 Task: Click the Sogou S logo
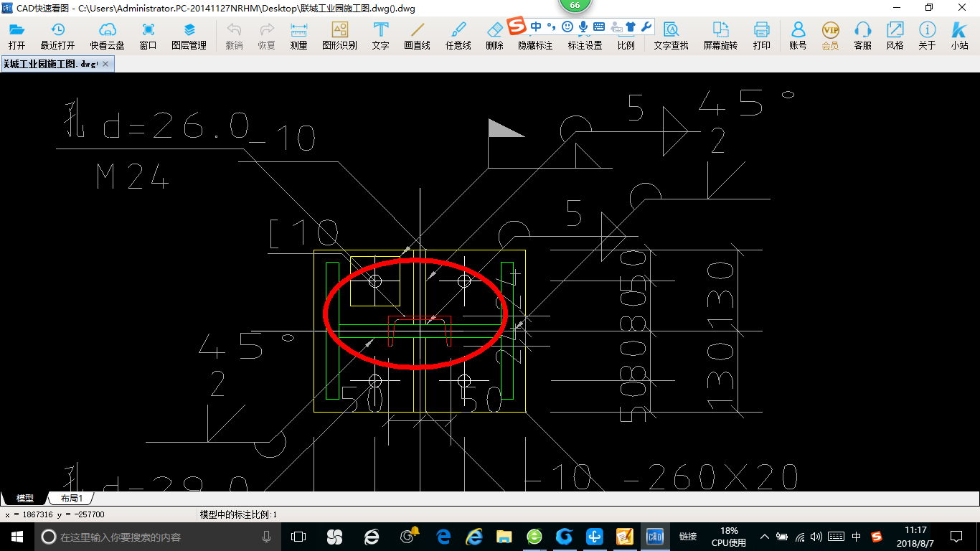[x=517, y=27]
